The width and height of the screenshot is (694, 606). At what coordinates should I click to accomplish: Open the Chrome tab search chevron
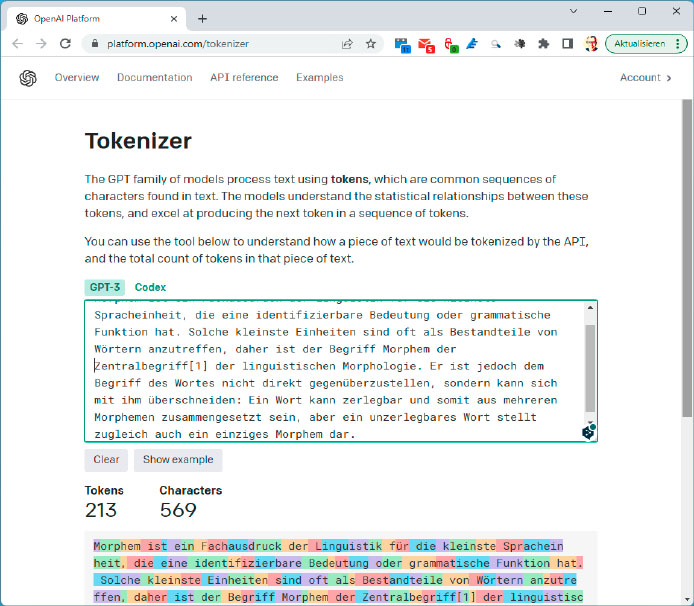[574, 11]
